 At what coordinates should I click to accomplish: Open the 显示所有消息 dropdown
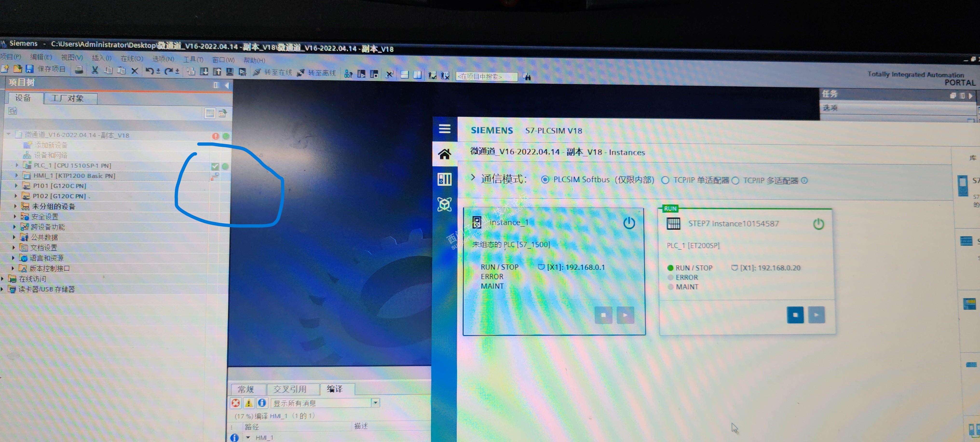click(x=375, y=402)
